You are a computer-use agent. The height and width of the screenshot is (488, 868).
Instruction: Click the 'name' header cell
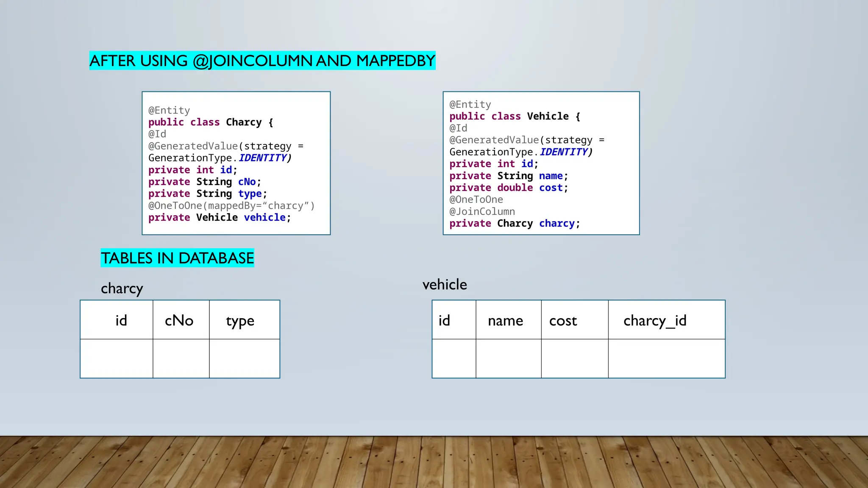508,320
